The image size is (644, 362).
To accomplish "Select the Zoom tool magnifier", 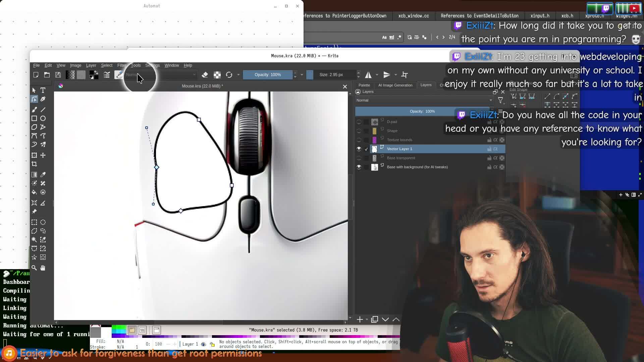I will click(34, 268).
